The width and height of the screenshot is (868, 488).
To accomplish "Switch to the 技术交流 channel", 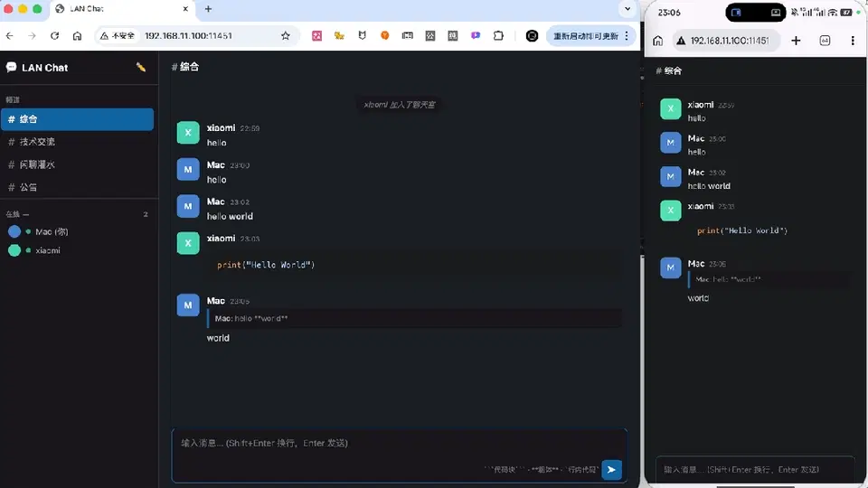I will coord(78,142).
